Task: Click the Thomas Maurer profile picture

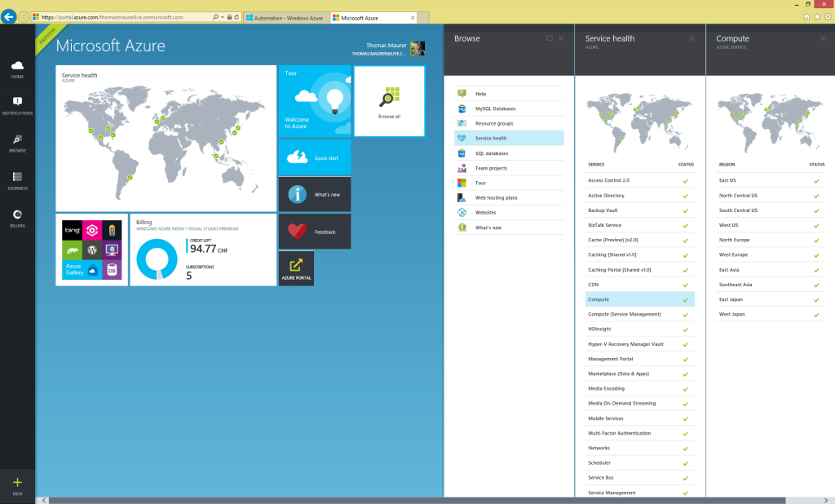Action: pos(417,48)
